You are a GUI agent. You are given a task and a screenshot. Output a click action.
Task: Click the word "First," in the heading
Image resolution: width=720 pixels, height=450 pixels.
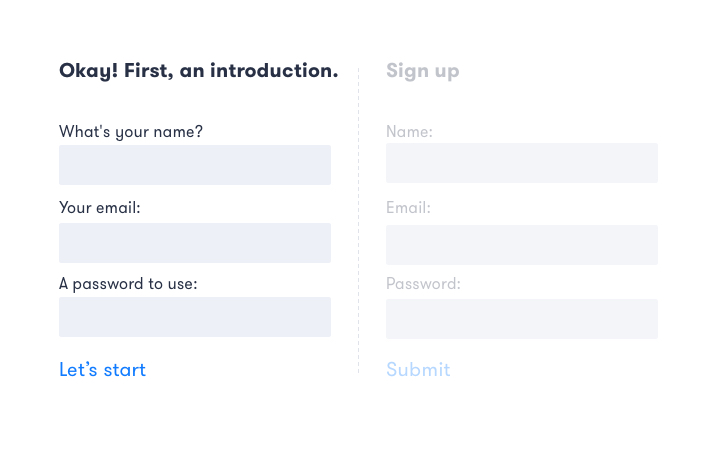(x=149, y=71)
